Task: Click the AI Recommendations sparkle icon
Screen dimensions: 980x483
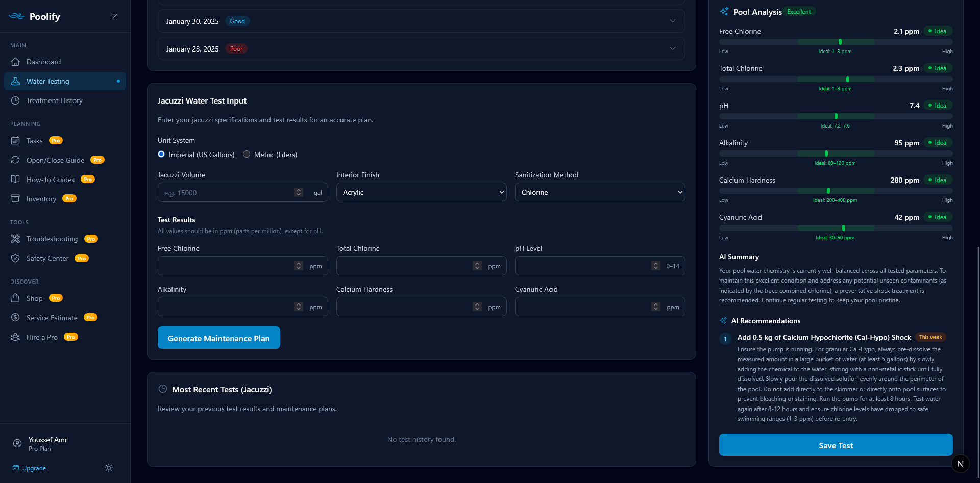Action: (723, 321)
